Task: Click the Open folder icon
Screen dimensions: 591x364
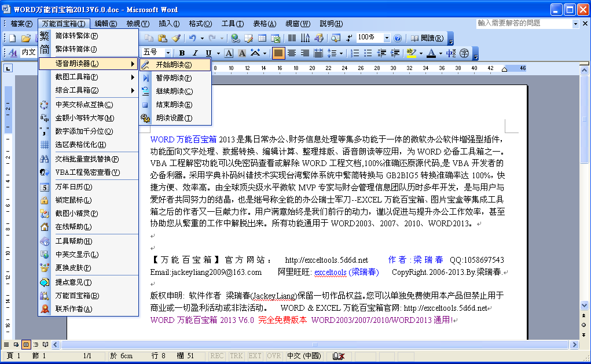Action: click(x=25, y=38)
